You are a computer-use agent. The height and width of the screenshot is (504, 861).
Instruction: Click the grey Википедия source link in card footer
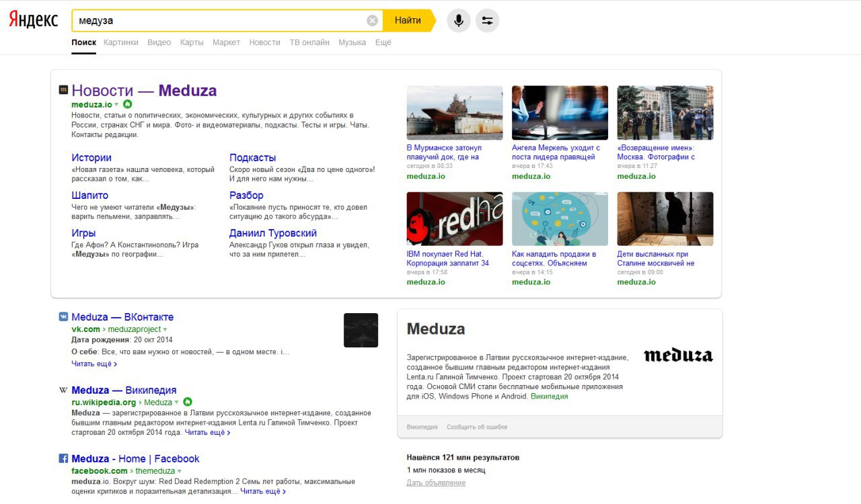click(x=422, y=427)
